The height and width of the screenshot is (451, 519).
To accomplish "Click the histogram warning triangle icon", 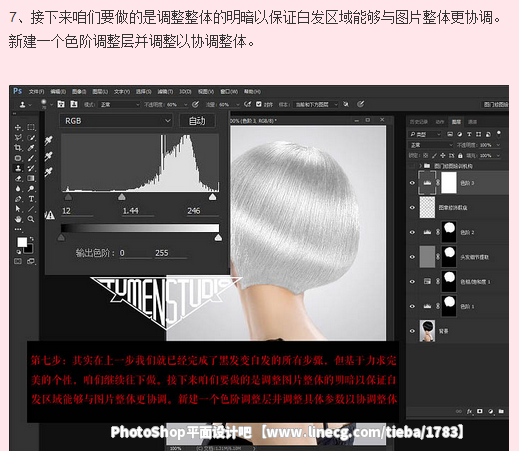I will click(x=50, y=215).
